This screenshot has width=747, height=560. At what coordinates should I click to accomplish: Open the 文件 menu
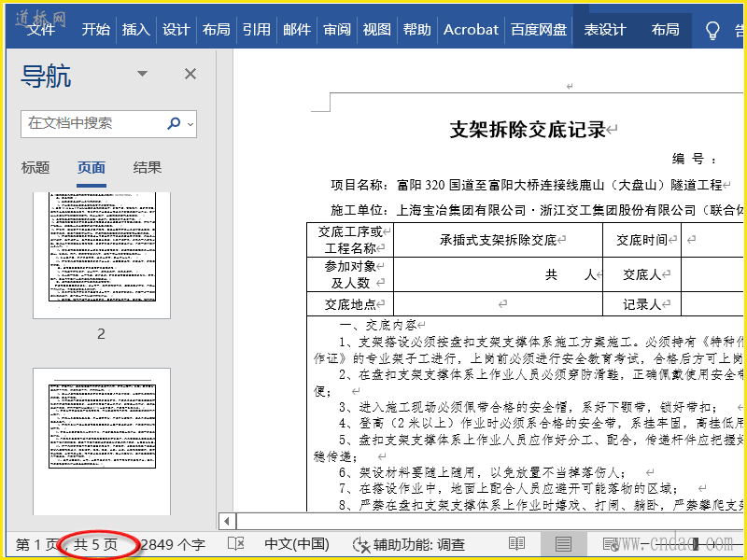tap(41, 30)
